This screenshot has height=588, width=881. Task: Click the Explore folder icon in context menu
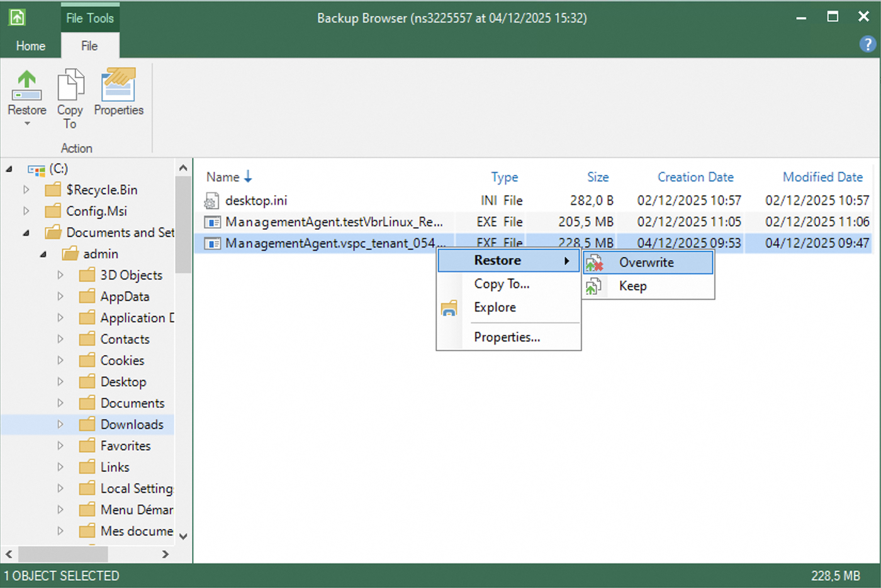[450, 308]
